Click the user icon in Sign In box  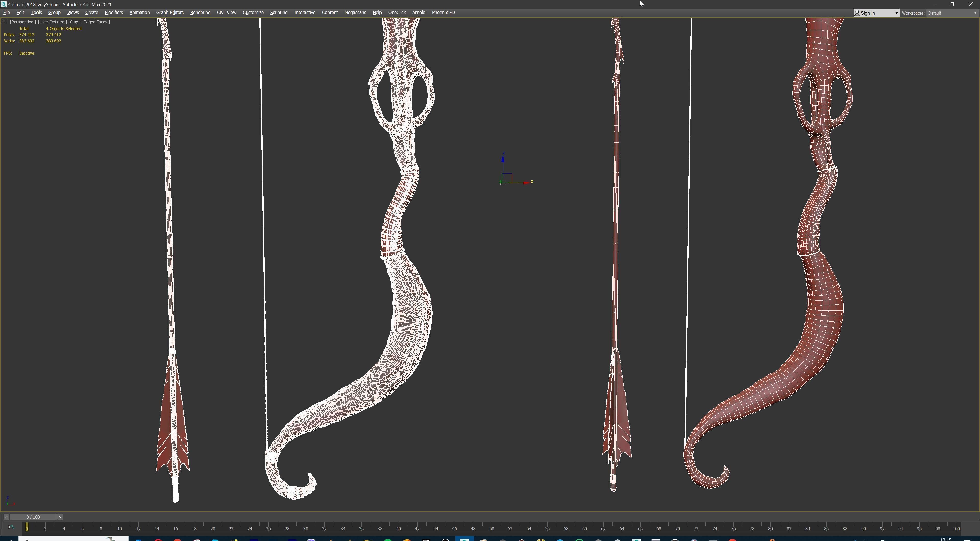click(857, 13)
